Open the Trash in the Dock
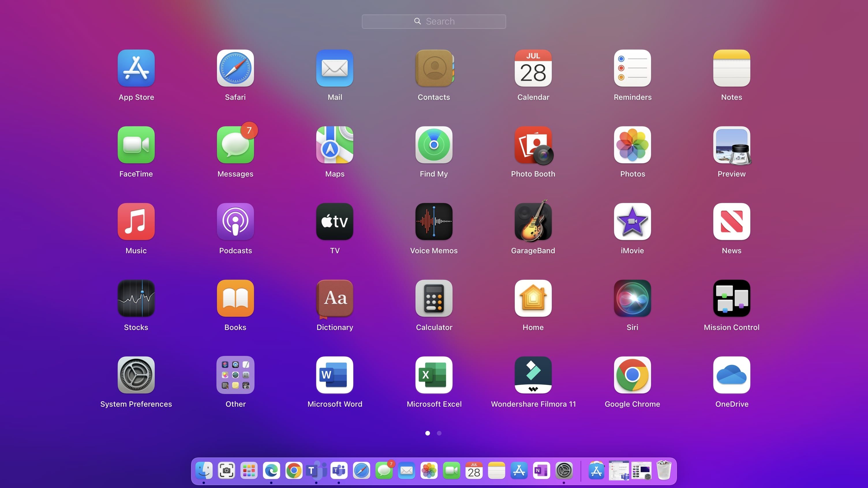Image resolution: width=868 pixels, height=488 pixels. pos(663,471)
